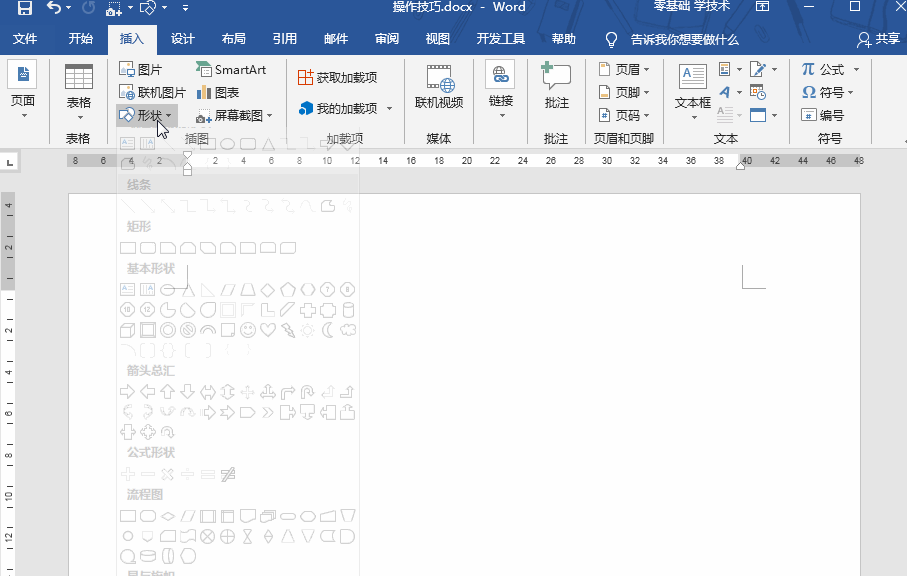
Task: Select the multiplication sign equation shape
Action: [x=168, y=475]
